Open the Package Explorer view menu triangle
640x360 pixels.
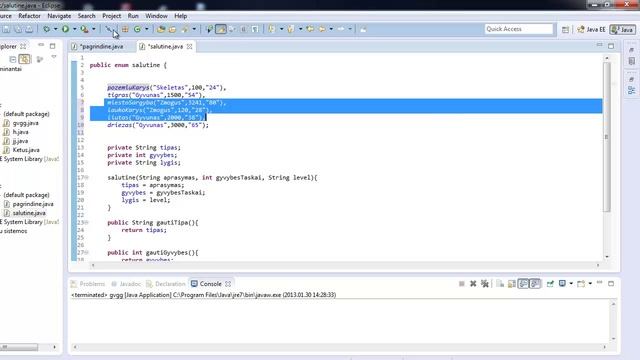(54, 58)
